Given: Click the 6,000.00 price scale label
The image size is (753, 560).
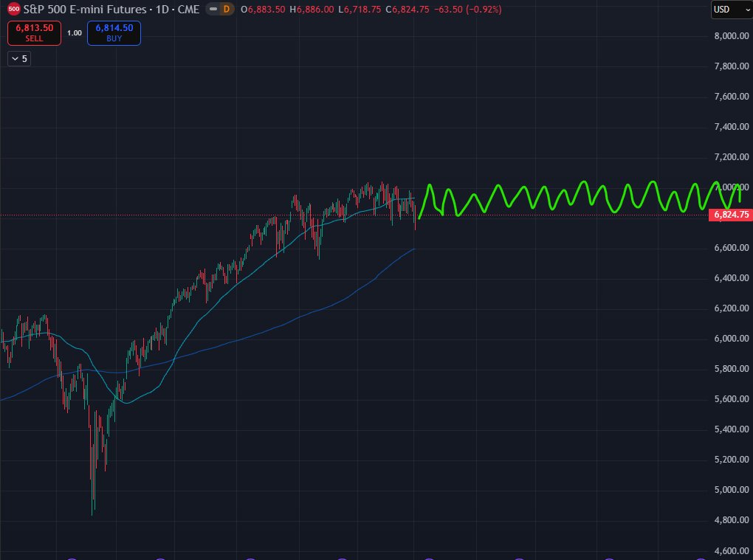Looking at the screenshot, I should (732, 339).
